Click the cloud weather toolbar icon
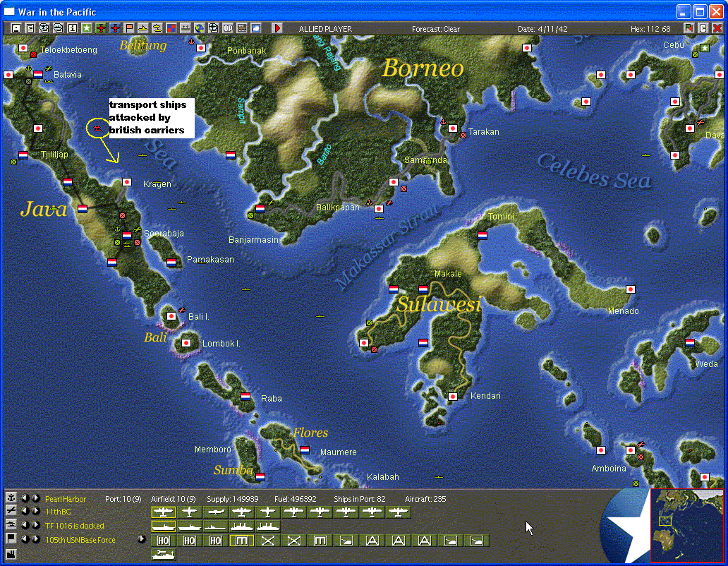 click(x=256, y=28)
